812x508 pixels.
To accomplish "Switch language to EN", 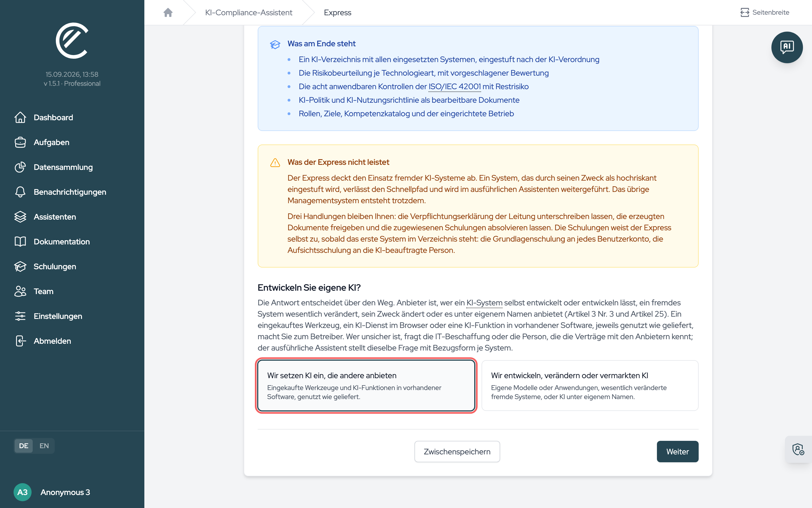I will [44, 446].
